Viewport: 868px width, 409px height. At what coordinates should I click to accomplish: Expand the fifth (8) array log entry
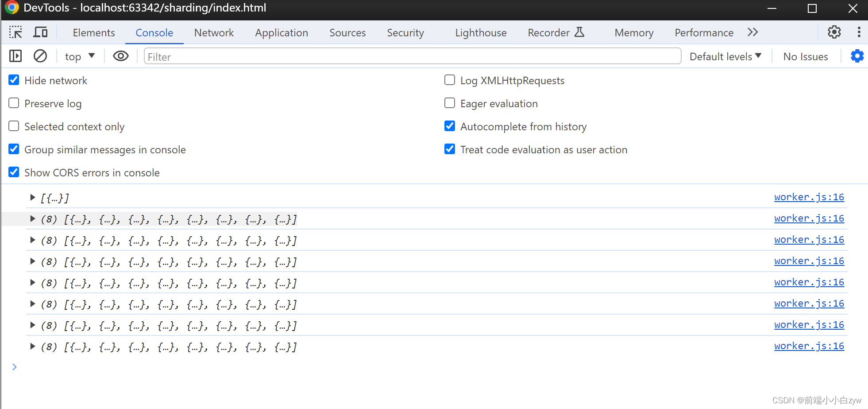pos(32,304)
